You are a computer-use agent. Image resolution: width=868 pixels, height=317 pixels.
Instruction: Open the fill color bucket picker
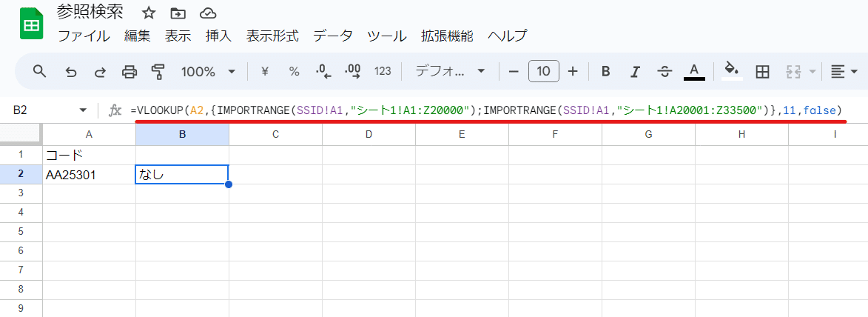click(x=732, y=71)
